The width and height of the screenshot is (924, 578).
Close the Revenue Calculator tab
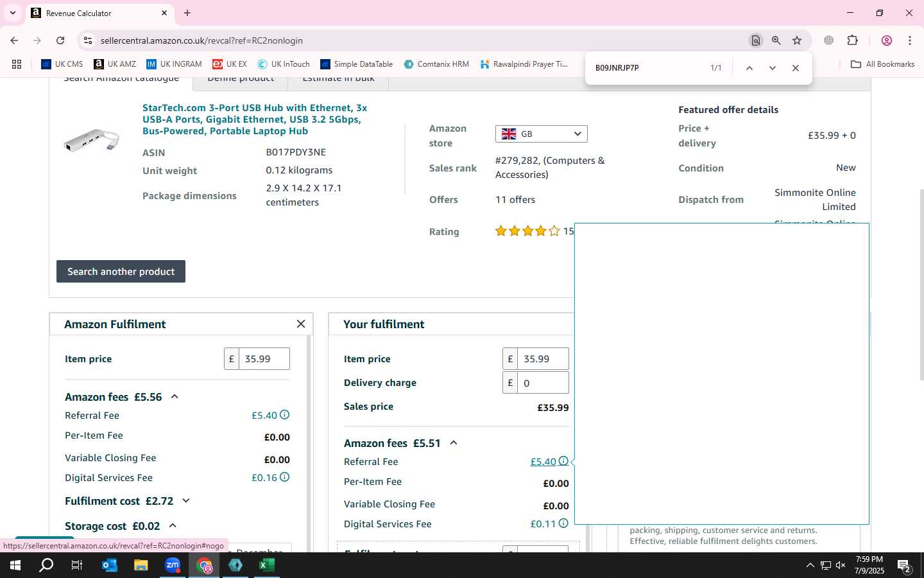164,13
